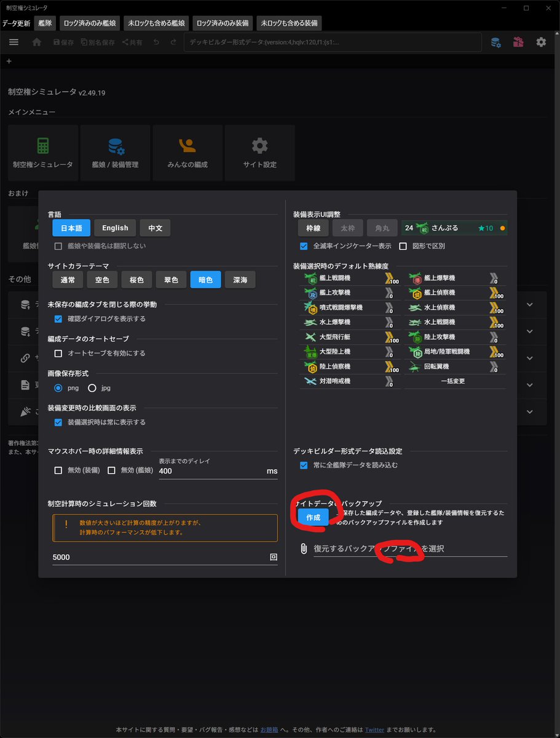Enable the 図形で区別 checkbox
This screenshot has width=560, height=738.
coord(403,246)
